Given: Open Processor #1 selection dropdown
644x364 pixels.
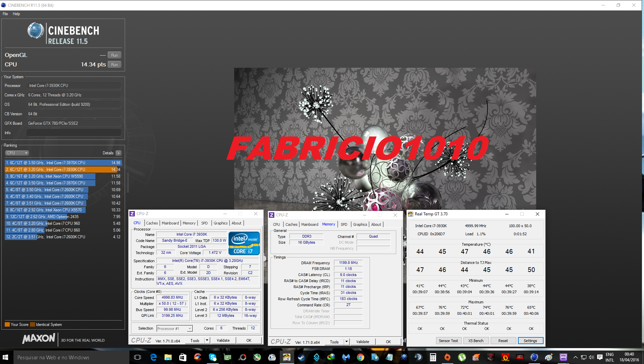Looking at the screenshot, I should tap(174, 329).
